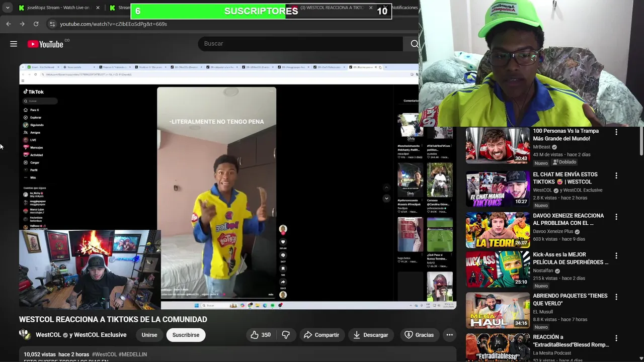
Task: Like the video with thumbs up
Action: click(x=261, y=335)
